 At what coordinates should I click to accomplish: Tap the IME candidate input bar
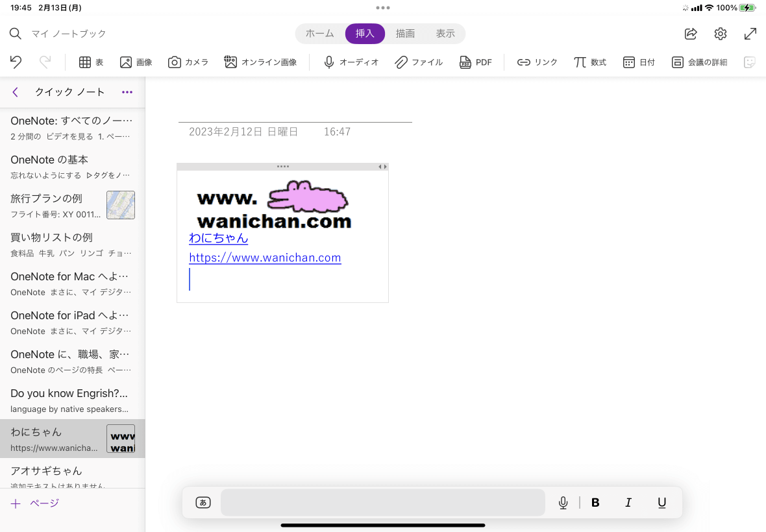(382, 502)
